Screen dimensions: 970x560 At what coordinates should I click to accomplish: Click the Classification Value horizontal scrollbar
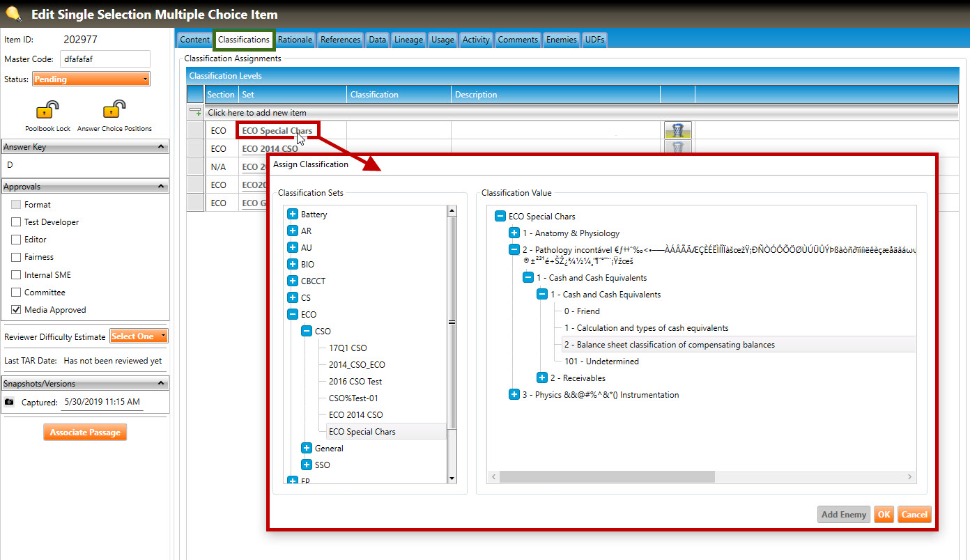pos(606,476)
